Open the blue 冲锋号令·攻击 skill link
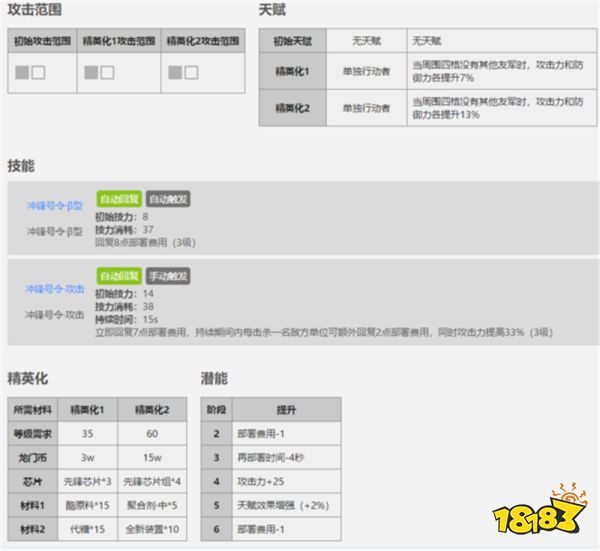 pos(54,289)
